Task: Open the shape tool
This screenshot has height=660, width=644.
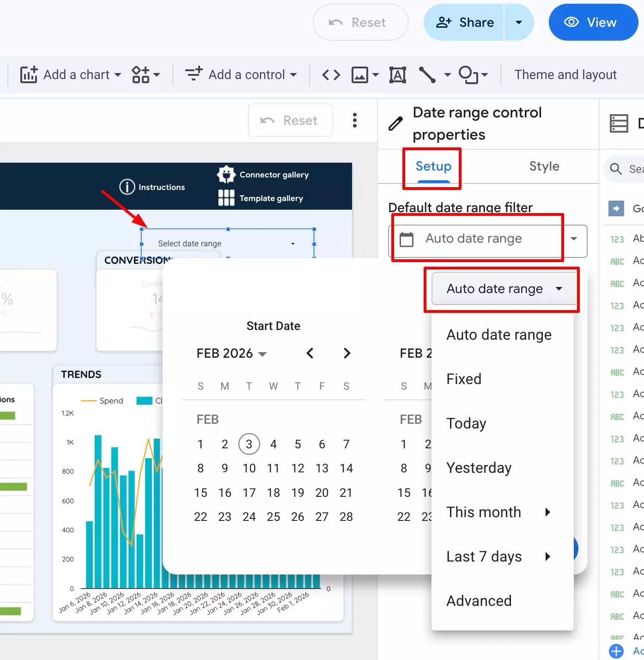Action: (468, 75)
